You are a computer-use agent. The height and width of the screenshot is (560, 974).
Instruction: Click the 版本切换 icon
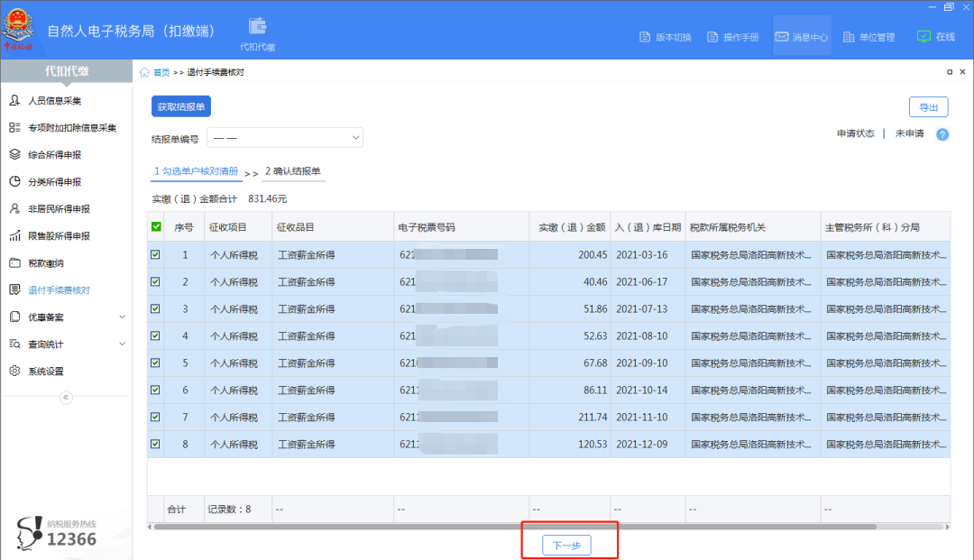[x=645, y=37]
